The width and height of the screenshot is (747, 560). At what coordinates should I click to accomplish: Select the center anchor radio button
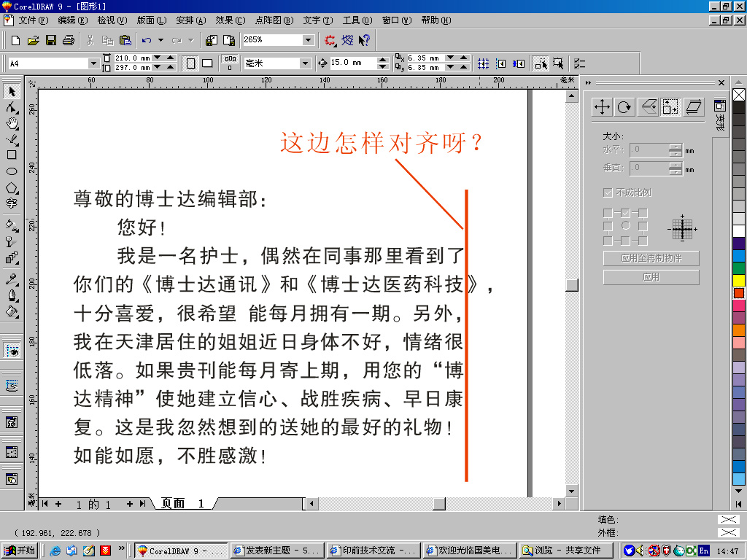[625, 226]
